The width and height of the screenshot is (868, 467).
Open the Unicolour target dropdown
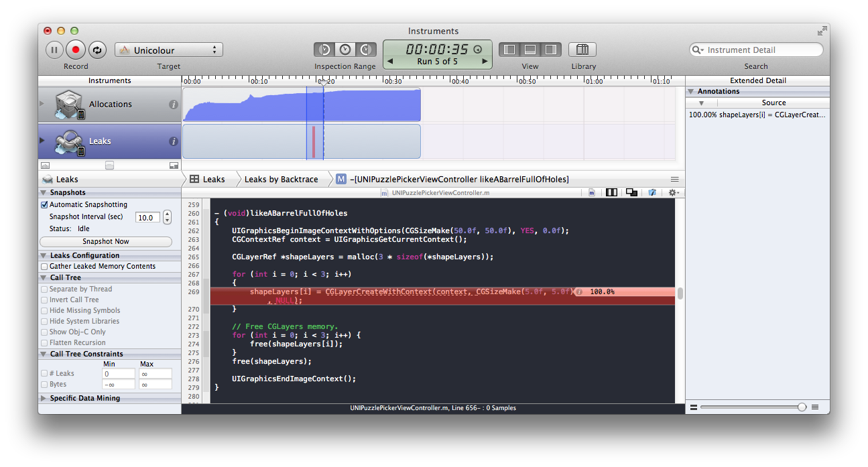click(x=169, y=50)
